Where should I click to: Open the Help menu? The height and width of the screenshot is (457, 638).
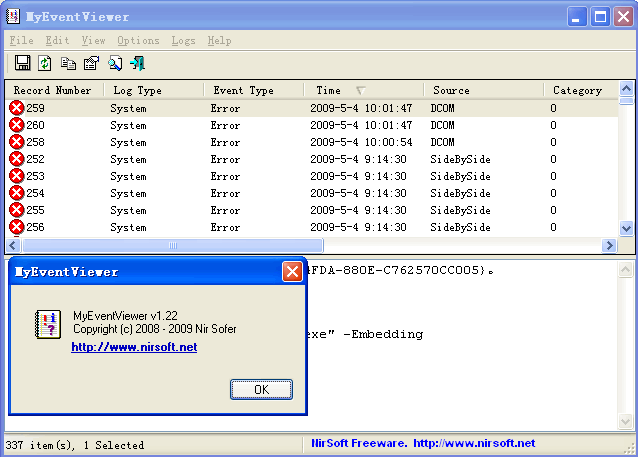tap(219, 41)
